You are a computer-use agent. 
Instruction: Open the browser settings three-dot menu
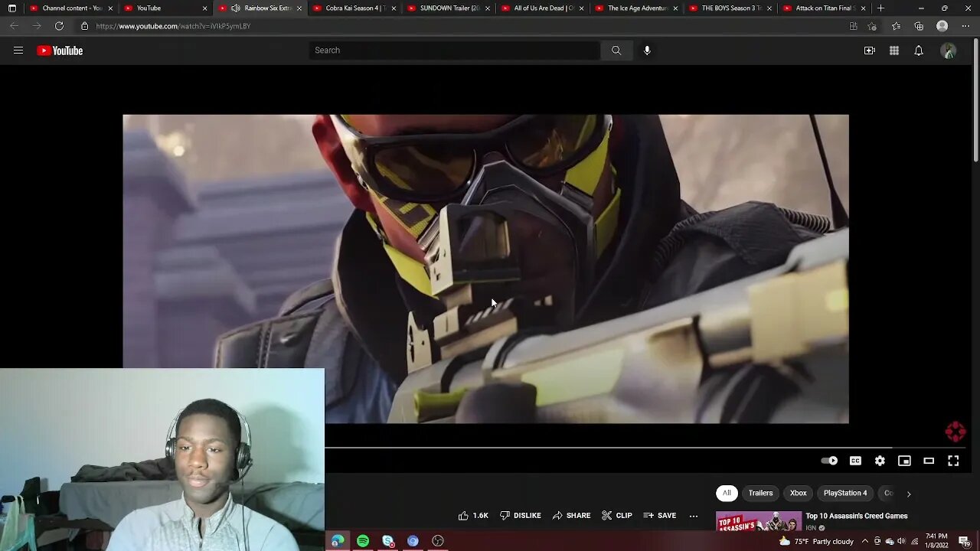[x=965, y=26]
